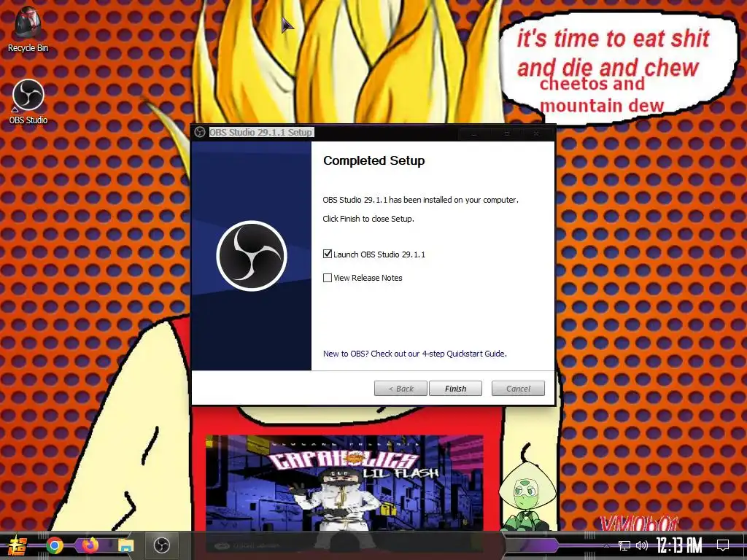
Task: Click the taskbar clock showing 12:13 AM
Action: pyautogui.click(x=680, y=545)
